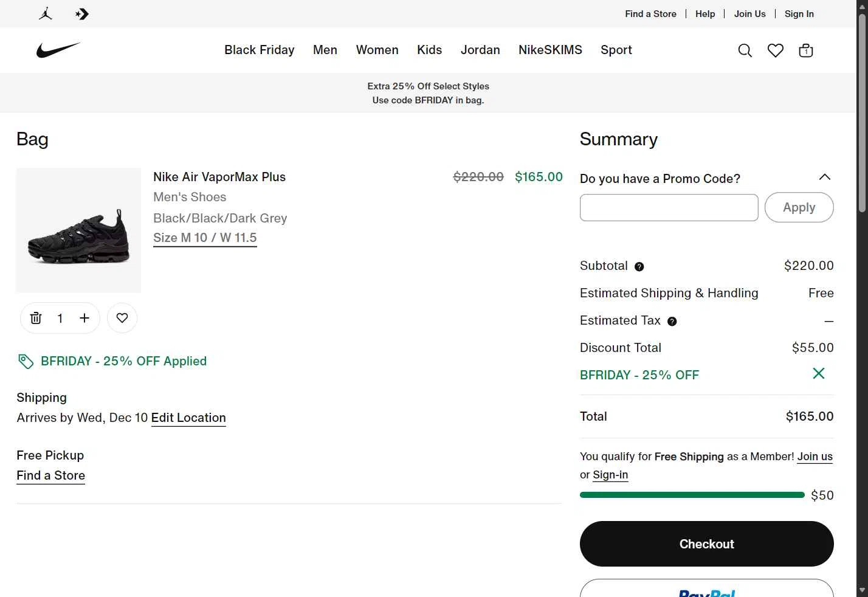This screenshot has width=868, height=597.
Task: Click the Sign-in link in summary
Action: [x=610, y=475]
